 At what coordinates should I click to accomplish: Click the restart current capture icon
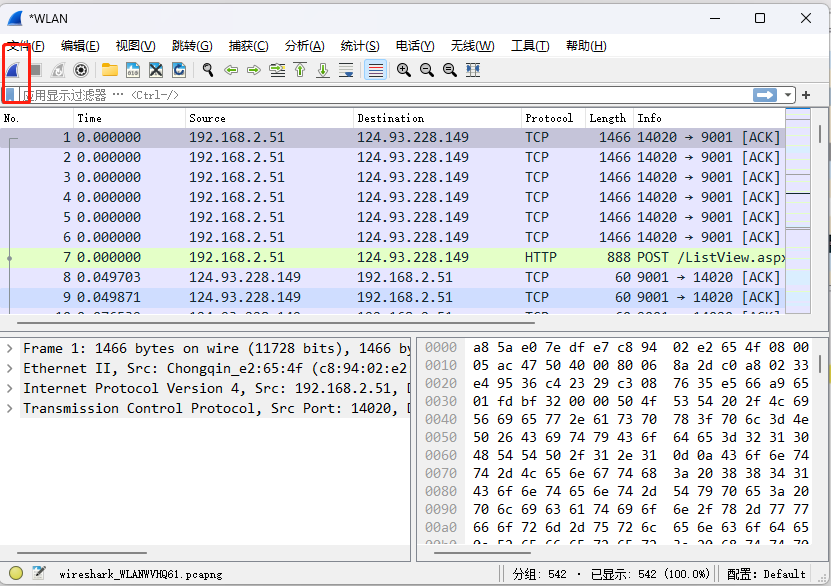58,70
